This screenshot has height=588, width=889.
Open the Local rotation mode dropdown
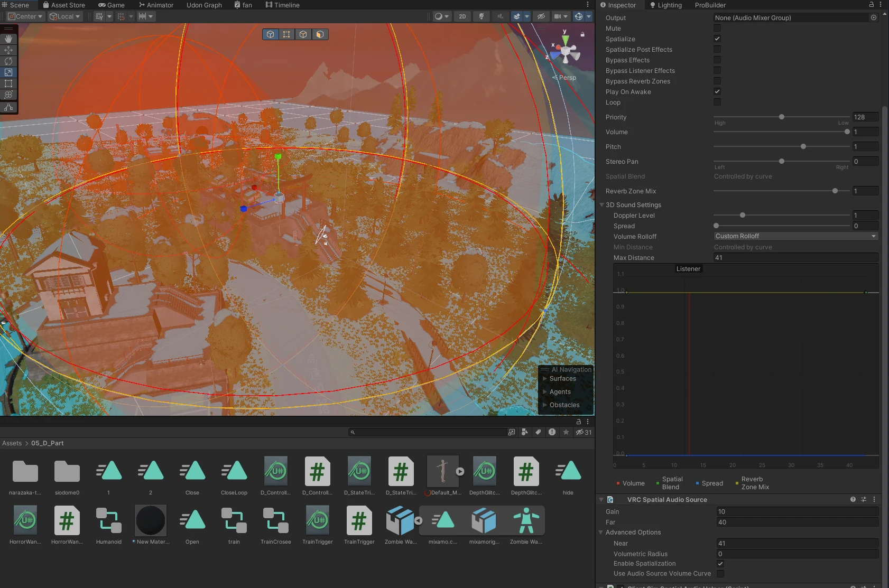[64, 16]
